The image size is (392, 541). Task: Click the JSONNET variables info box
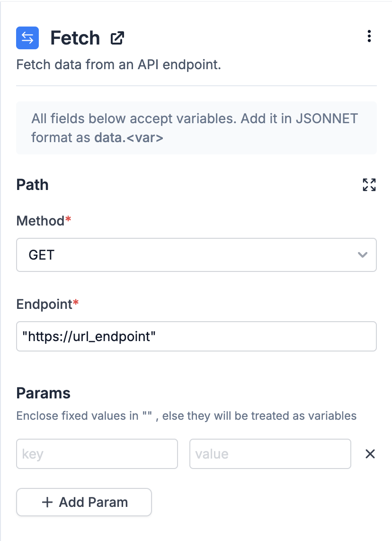196,128
